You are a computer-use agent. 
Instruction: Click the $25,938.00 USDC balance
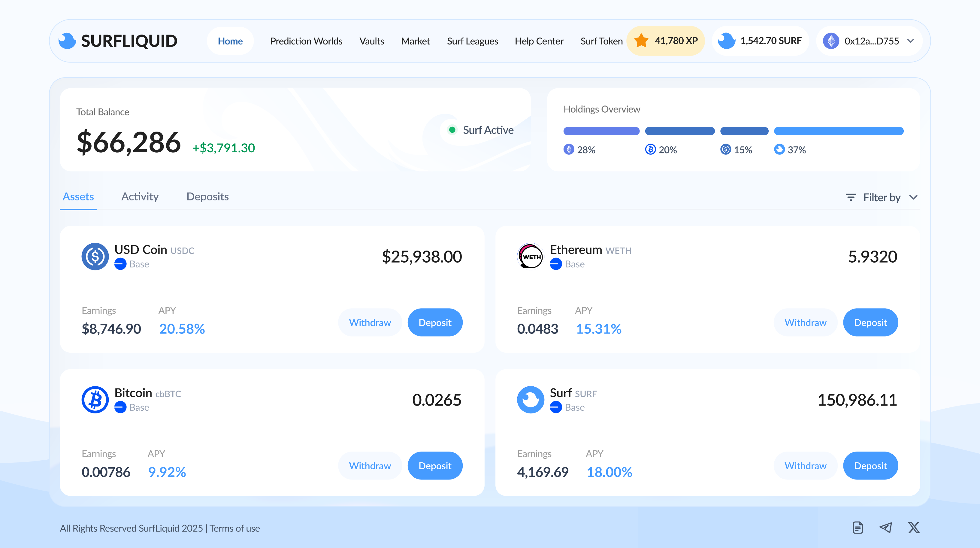tap(422, 257)
